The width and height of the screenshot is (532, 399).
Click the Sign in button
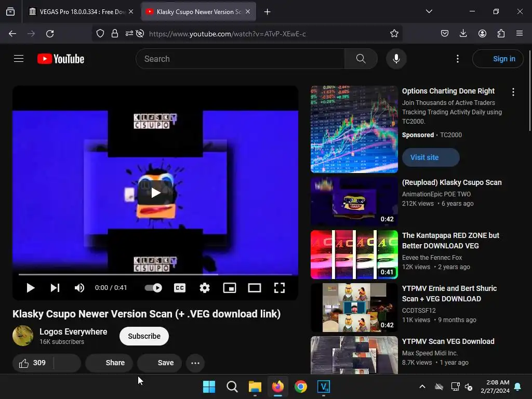498,59
